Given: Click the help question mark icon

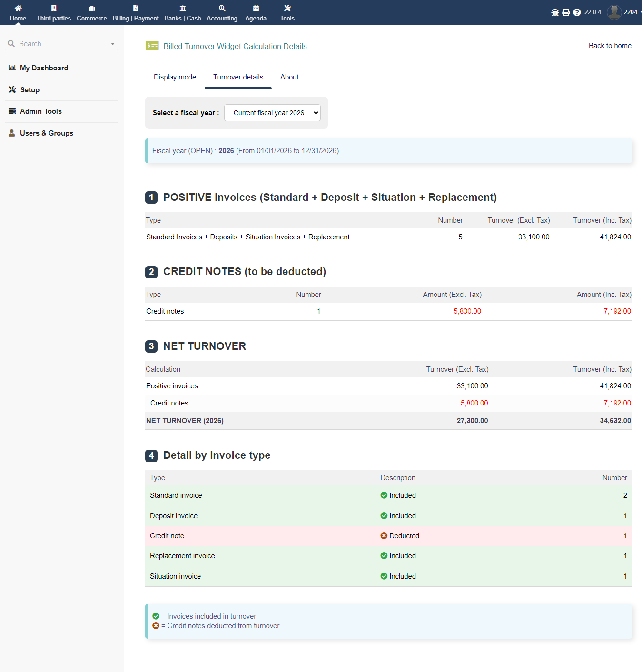Looking at the screenshot, I should (x=577, y=12).
